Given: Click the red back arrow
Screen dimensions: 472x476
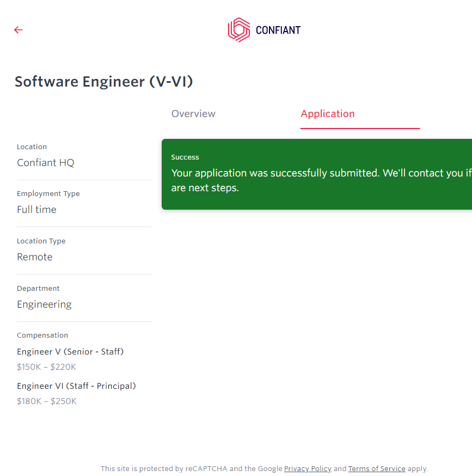Looking at the screenshot, I should coord(19,30).
